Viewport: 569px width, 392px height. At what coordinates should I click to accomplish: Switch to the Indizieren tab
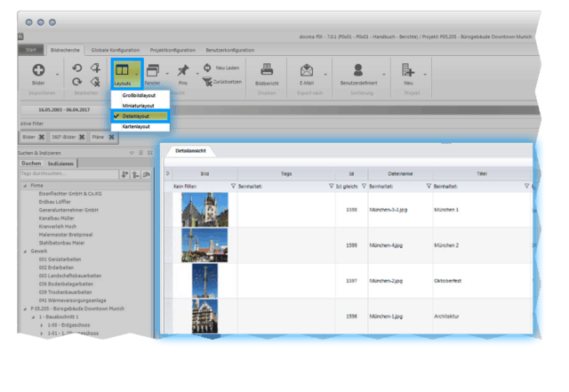point(60,164)
